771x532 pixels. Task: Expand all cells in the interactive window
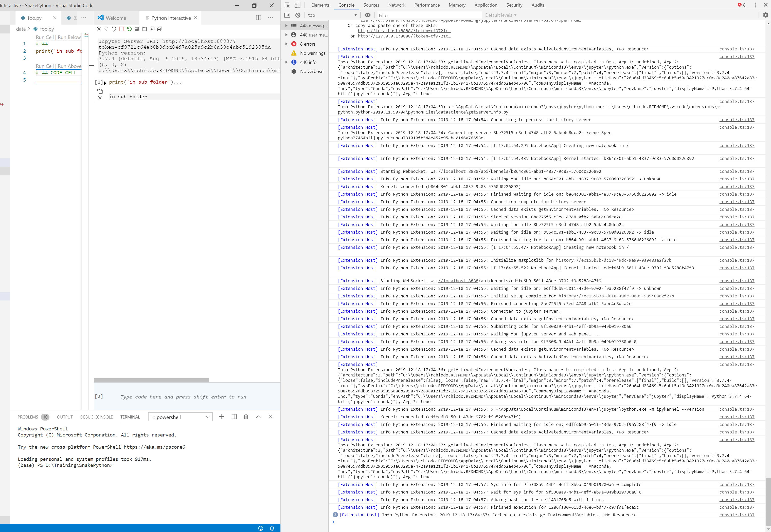[x=152, y=29]
